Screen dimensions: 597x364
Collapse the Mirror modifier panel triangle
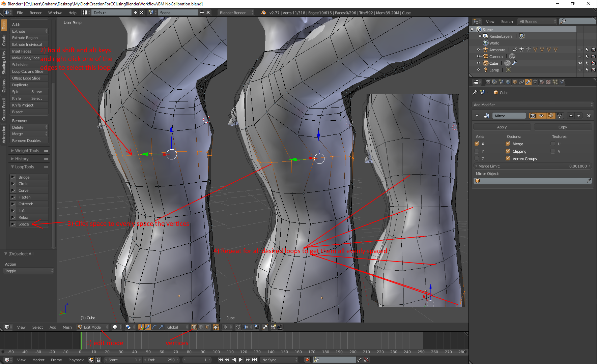[x=477, y=116]
